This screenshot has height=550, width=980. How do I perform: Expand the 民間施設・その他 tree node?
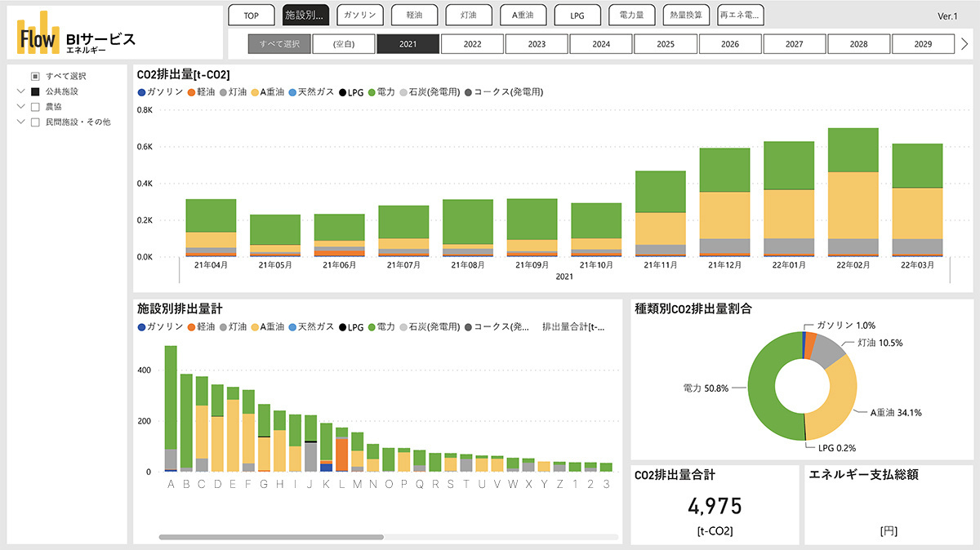[x=21, y=122]
